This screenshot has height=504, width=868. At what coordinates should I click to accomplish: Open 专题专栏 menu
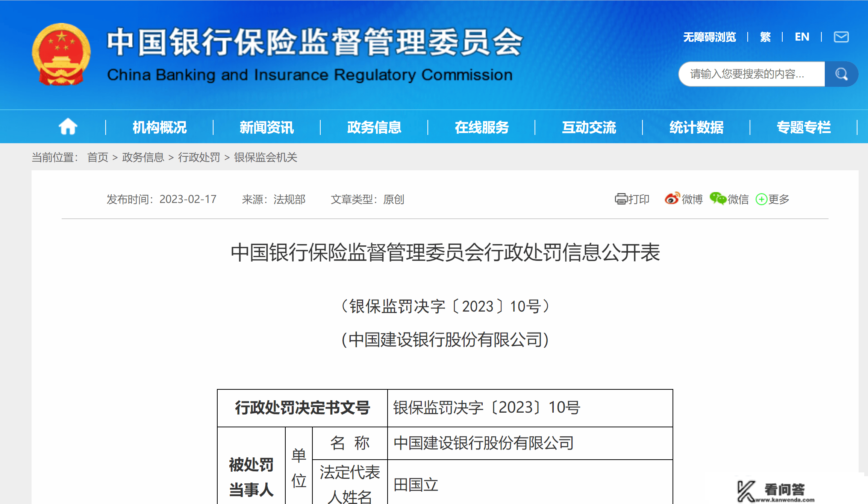[804, 127]
